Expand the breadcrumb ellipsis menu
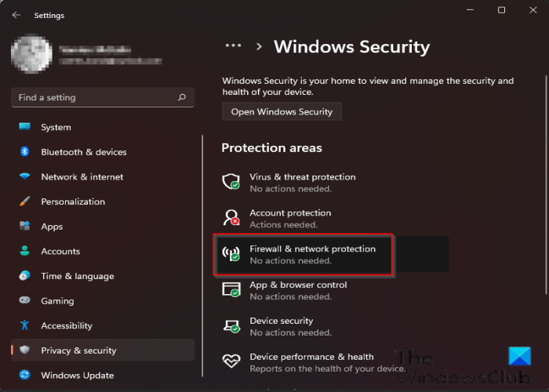Viewport: 549px width, 392px height. [x=233, y=46]
